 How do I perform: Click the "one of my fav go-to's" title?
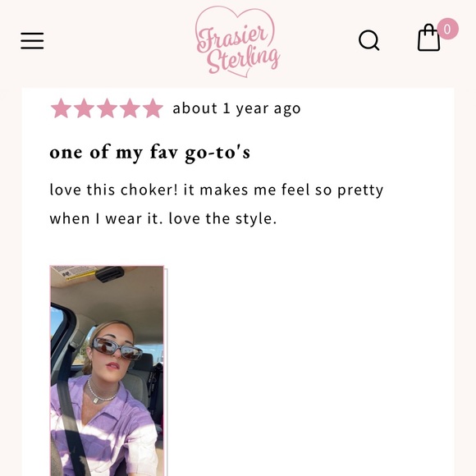(149, 153)
